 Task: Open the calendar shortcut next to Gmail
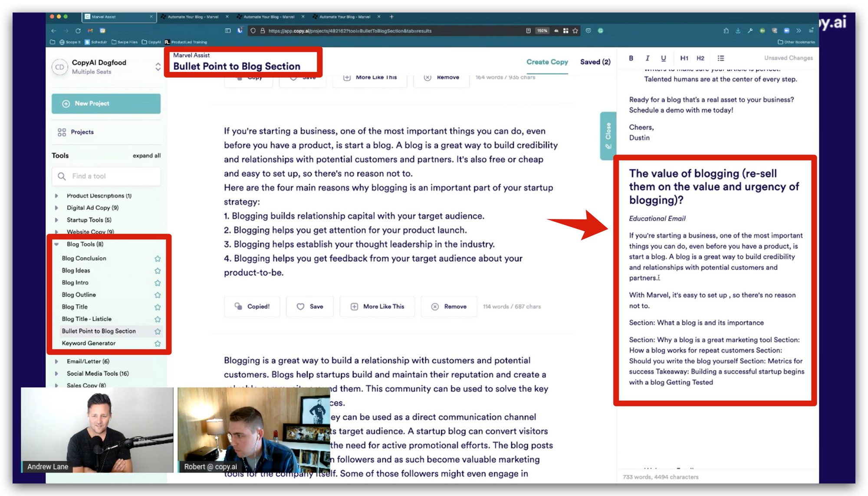(x=102, y=31)
